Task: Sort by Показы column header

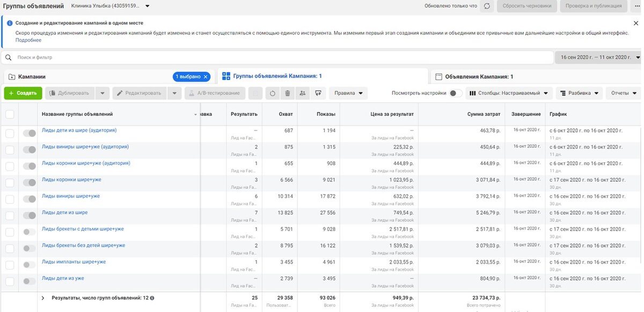Action: tap(326, 114)
